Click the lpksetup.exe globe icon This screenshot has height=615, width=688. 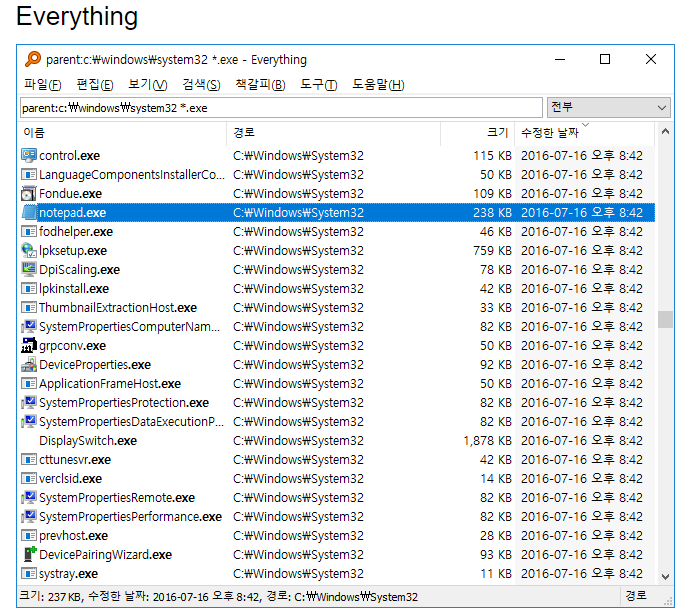click(x=29, y=250)
